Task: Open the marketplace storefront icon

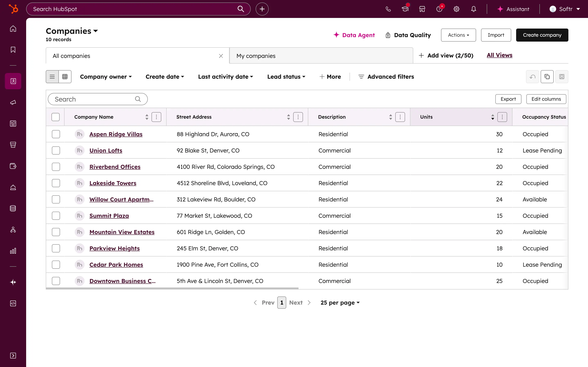Action: (422, 9)
